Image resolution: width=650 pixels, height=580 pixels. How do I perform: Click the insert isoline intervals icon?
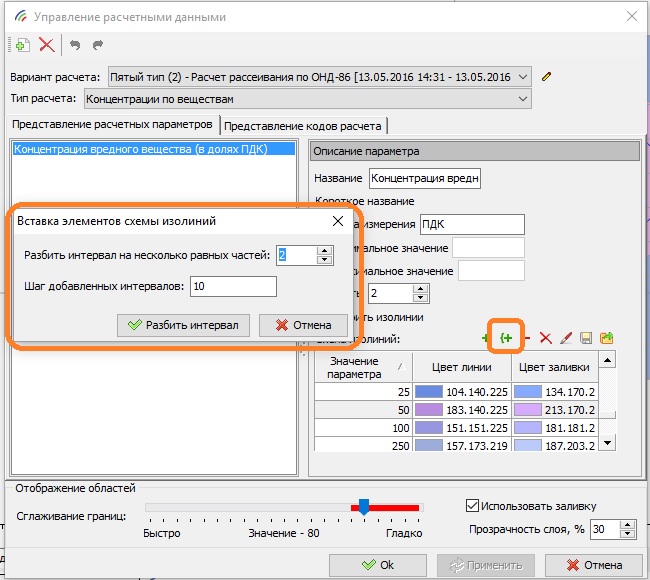(x=506, y=339)
